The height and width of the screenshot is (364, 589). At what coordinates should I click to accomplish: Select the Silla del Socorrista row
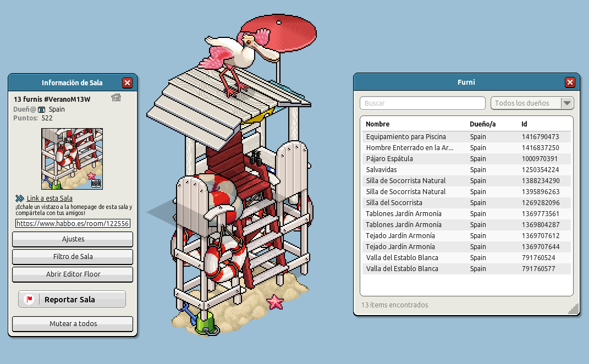[x=466, y=202]
